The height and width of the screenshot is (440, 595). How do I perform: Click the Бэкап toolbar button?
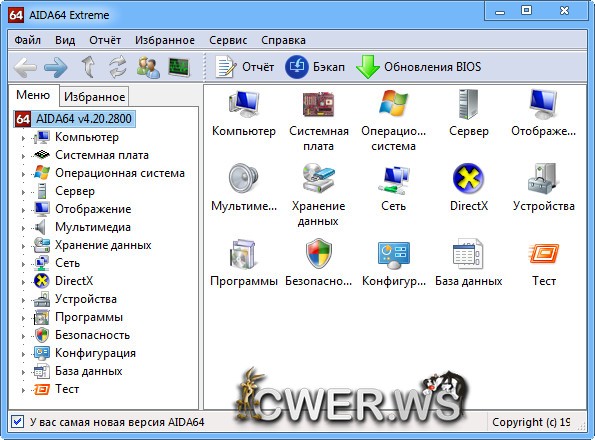tap(315, 67)
